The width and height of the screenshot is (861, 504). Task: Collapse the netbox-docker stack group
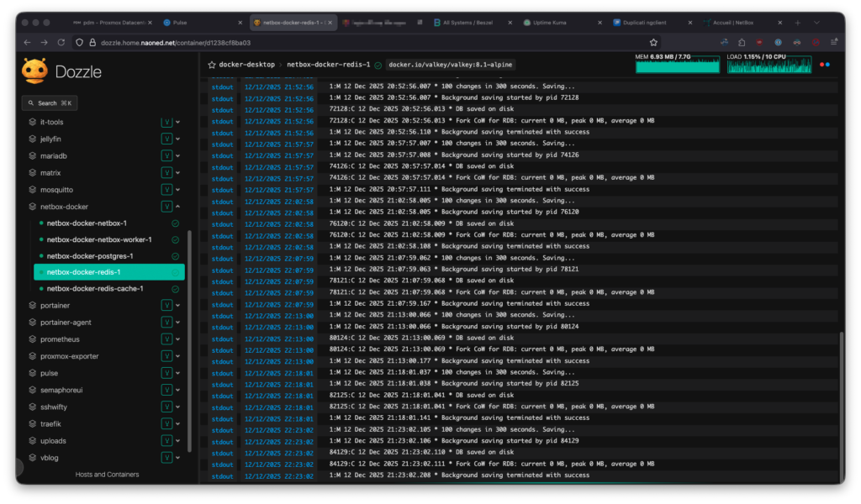pos(177,207)
